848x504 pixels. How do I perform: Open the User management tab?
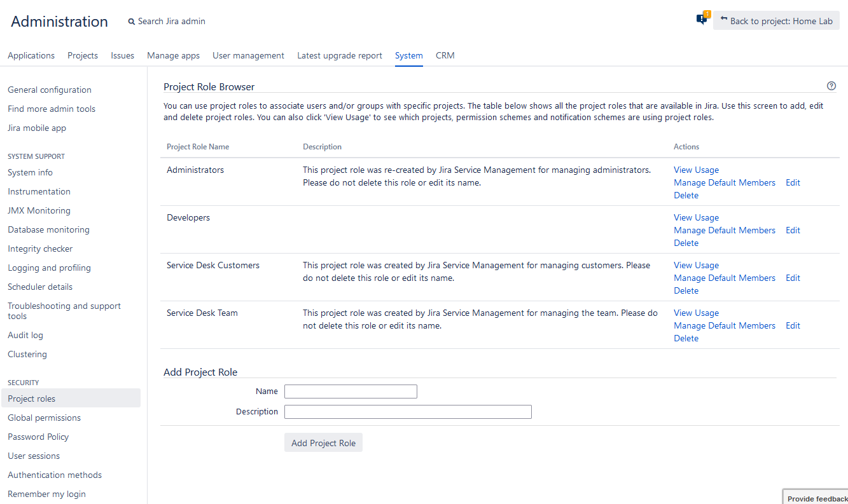(248, 55)
